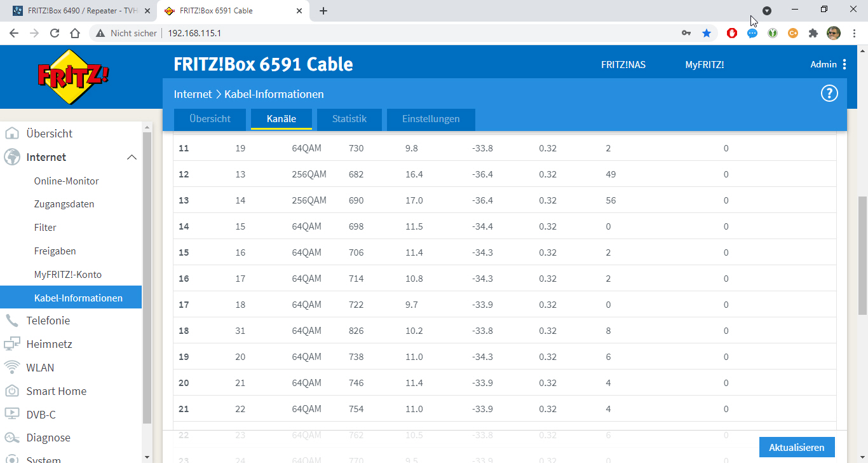Screen dimensions: 868x463
Task: Open the browser extensions puzzle icon
Action: click(813, 33)
